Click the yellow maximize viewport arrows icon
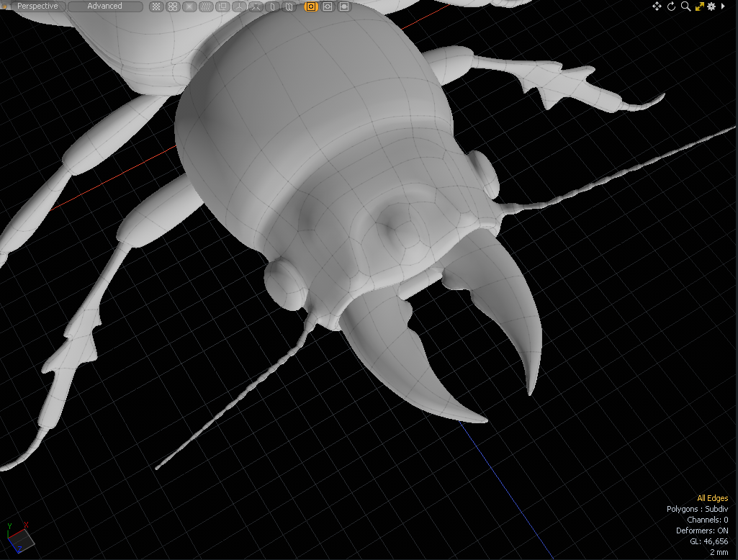Screen dimensions: 738x560 click(x=699, y=6)
